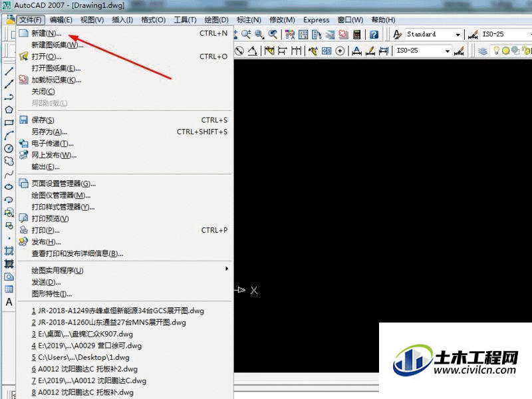The height and width of the screenshot is (399, 532).
Task: Choose 保存(S) from the File menu
Action: click(x=125, y=120)
